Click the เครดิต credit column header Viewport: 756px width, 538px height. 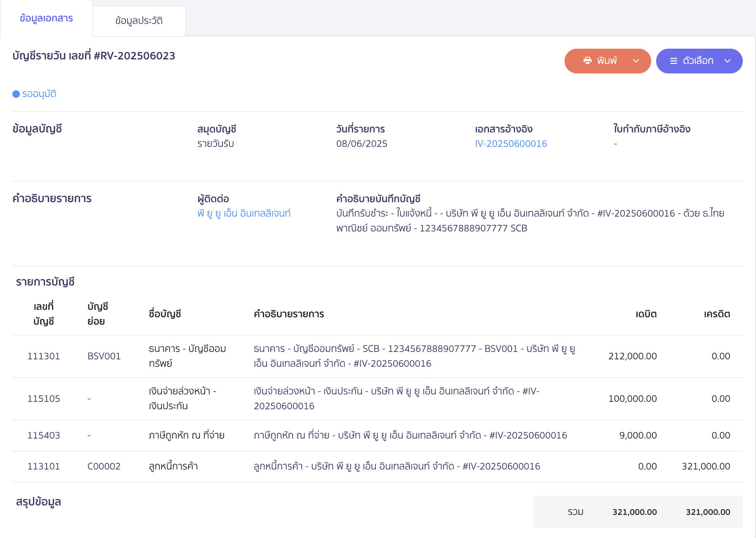[x=717, y=314]
